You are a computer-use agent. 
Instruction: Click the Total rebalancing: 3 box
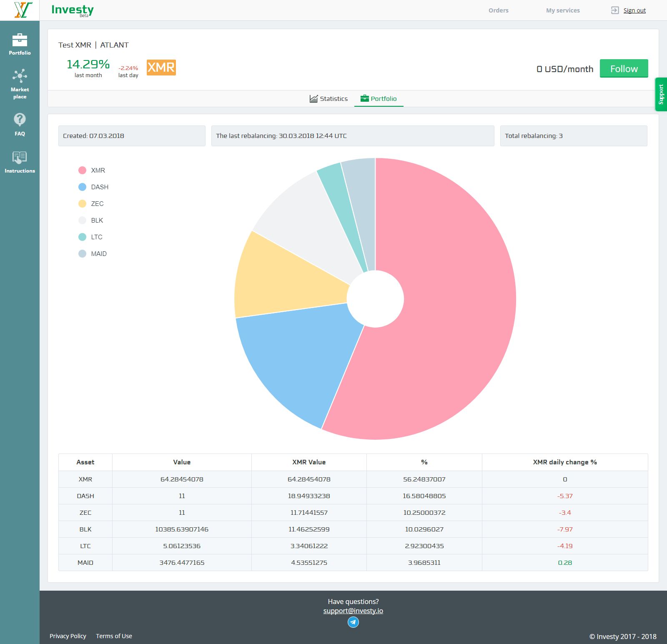574,136
